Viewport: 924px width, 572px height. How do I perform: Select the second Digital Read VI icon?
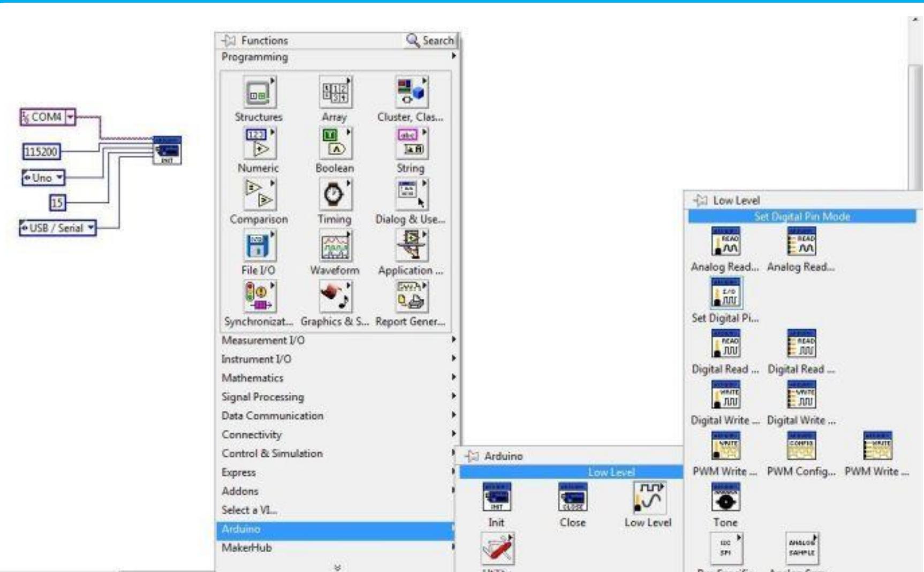click(801, 344)
